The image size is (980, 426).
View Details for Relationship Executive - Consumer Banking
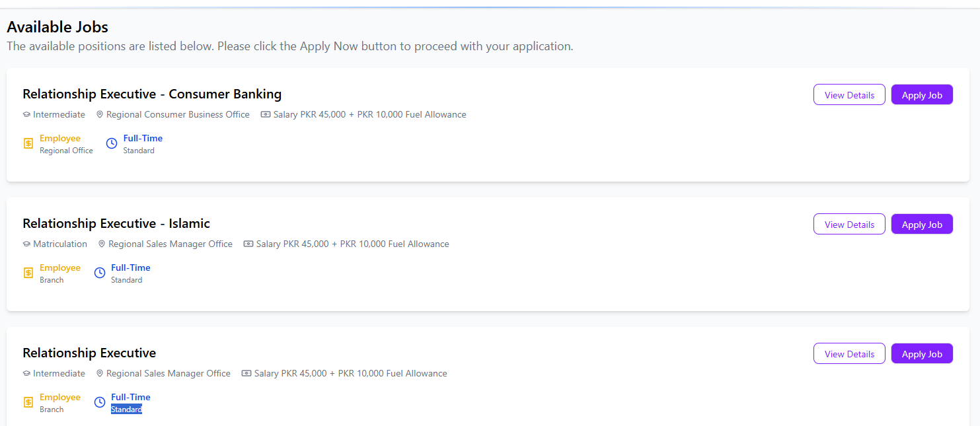(x=849, y=95)
